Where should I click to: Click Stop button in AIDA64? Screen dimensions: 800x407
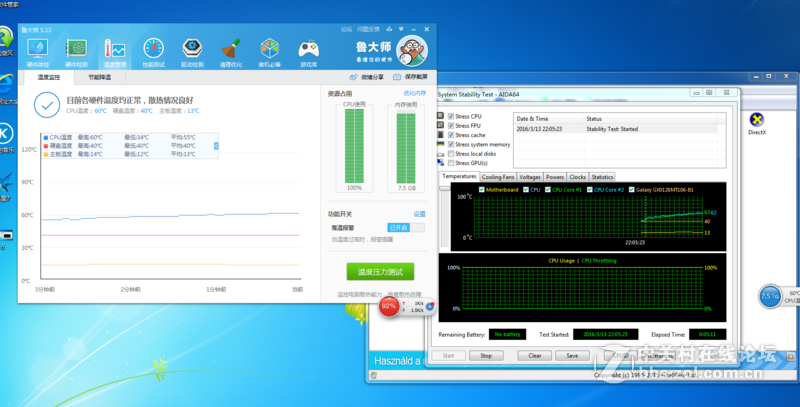tap(486, 355)
